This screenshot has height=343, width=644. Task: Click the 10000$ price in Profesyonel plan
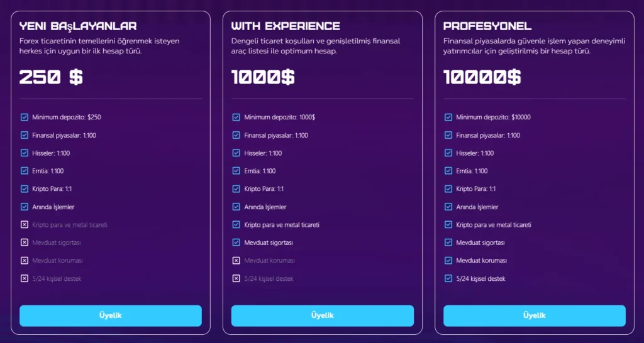click(x=482, y=77)
